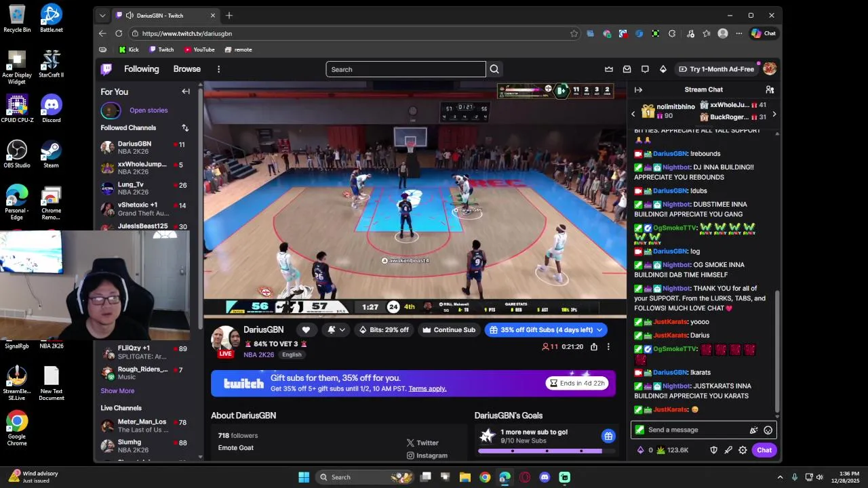Expand followed channels with Show More
Image resolution: width=868 pixels, height=488 pixels.
[117, 391]
